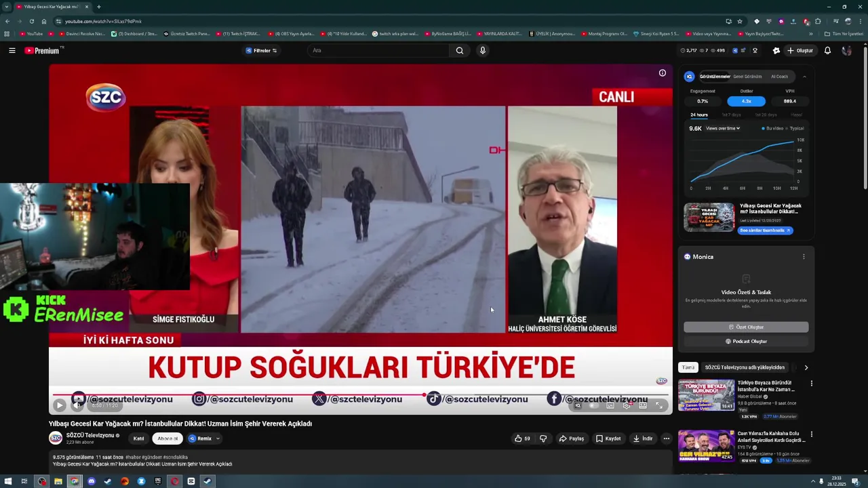Screen dimensions: 868x488
Task: Click the browser reload button
Action: pyautogui.click(x=31, y=21)
